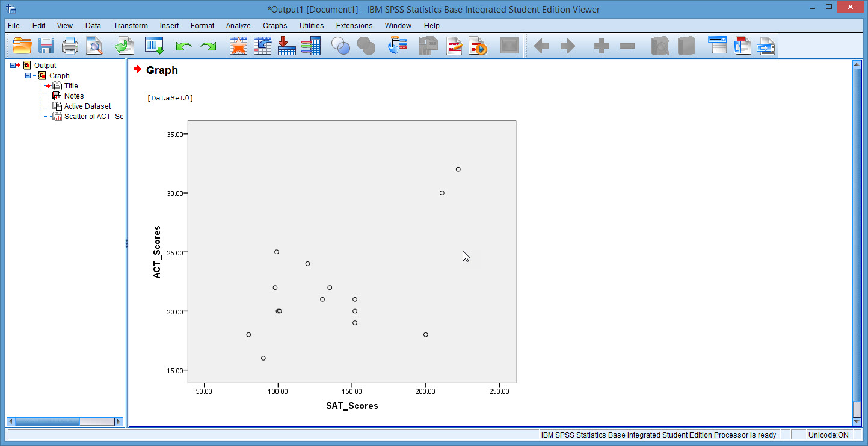The width and height of the screenshot is (868, 446).
Task: Collapse the Graph tree node
Action: pos(28,75)
